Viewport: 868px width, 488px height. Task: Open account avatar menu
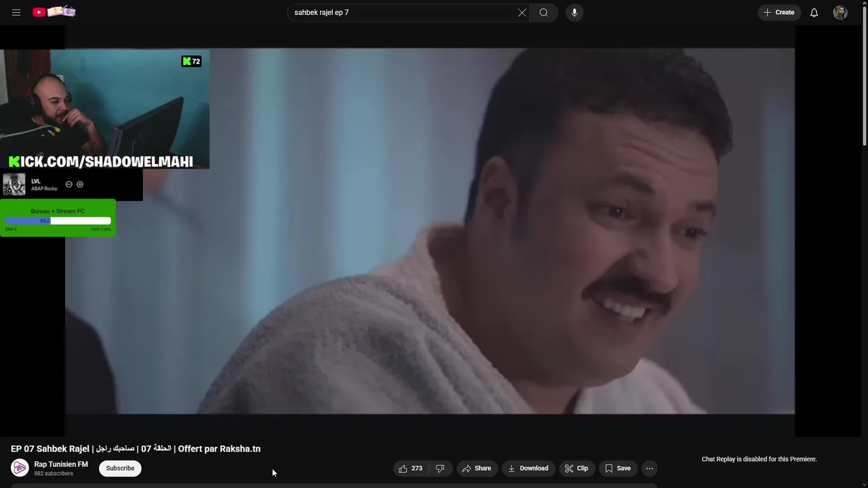pos(840,12)
